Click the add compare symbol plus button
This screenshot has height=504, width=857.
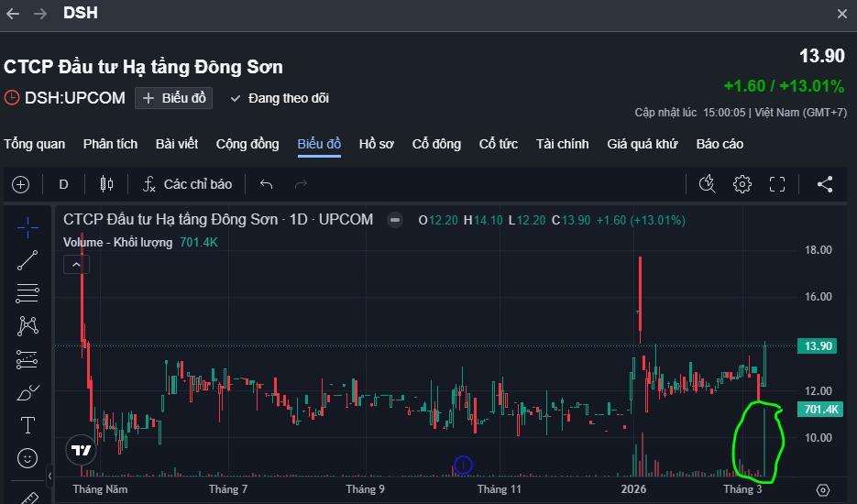point(21,184)
